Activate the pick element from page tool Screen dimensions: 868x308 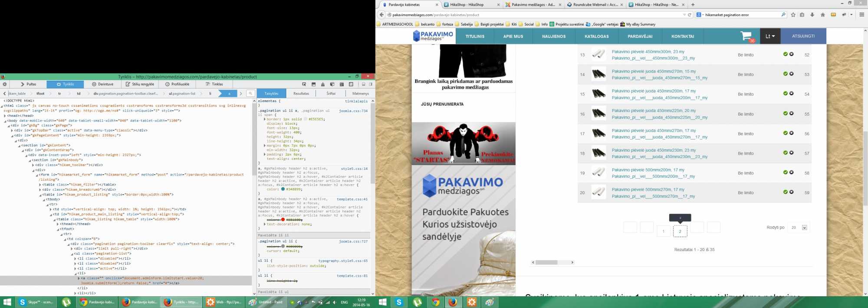coord(304,84)
